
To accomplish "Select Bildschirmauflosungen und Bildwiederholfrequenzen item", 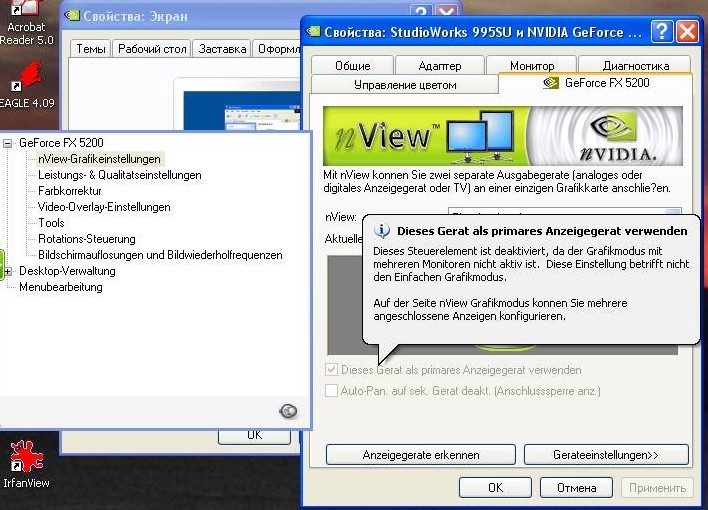I will coord(160,255).
